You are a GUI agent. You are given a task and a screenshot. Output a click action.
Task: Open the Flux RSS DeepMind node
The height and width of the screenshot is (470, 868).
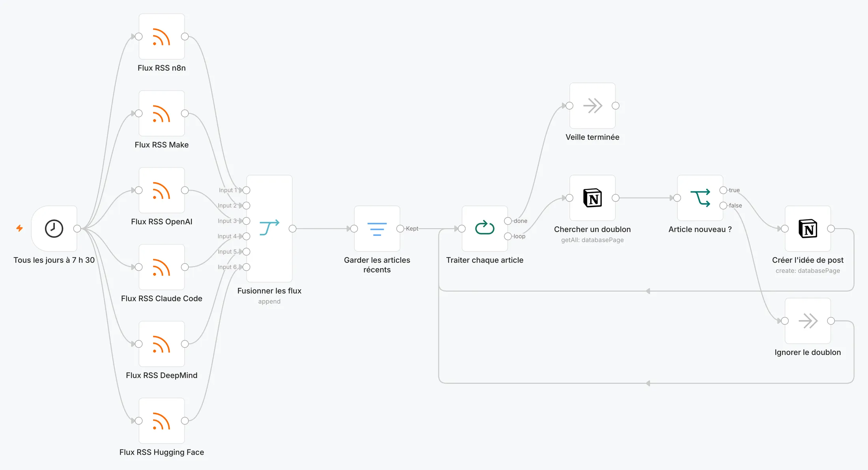click(x=162, y=344)
